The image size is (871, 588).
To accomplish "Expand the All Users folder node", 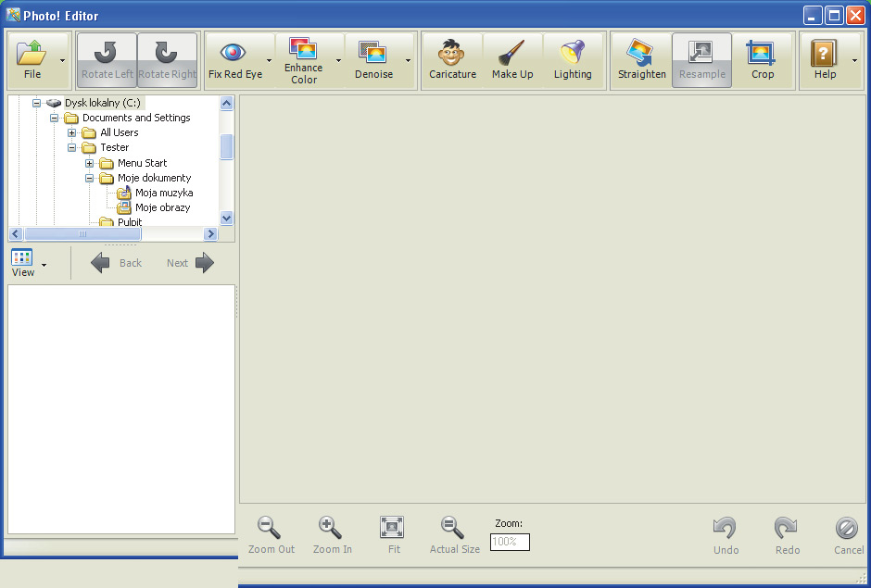I will pyautogui.click(x=72, y=133).
